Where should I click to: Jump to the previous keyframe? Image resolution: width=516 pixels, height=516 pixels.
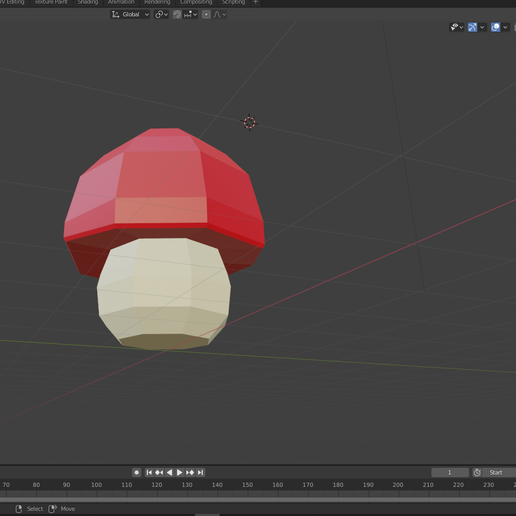(159, 472)
